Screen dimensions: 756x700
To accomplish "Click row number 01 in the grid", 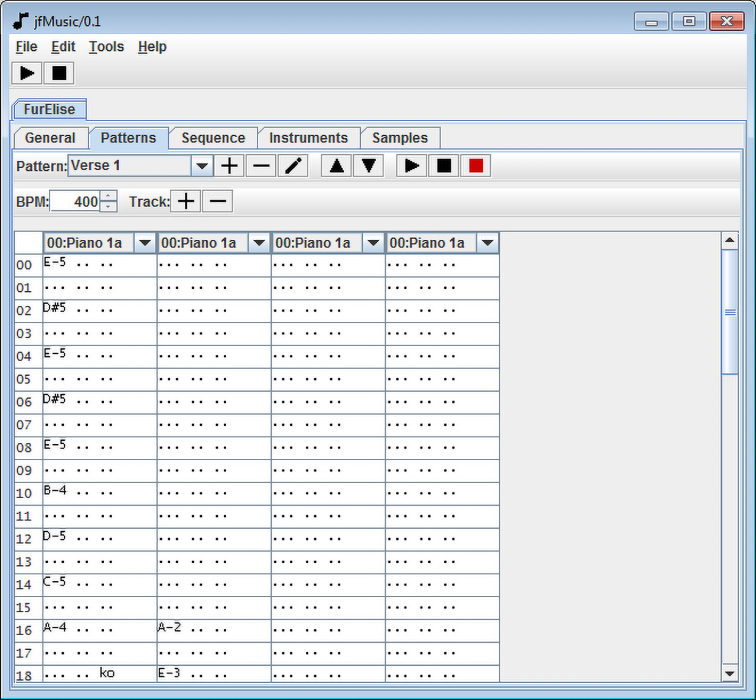I will tap(24, 288).
